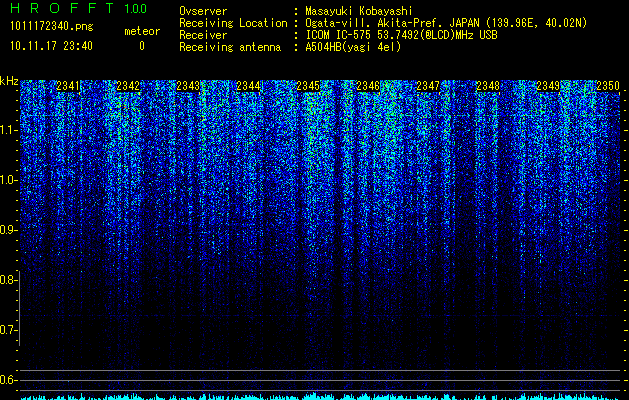Click the 0.7 frequency axis label

pyautogui.click(x=8, y=330)
